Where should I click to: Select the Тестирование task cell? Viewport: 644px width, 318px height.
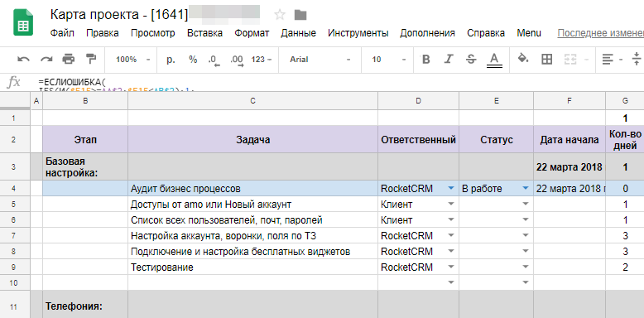[x=252, y=267]
